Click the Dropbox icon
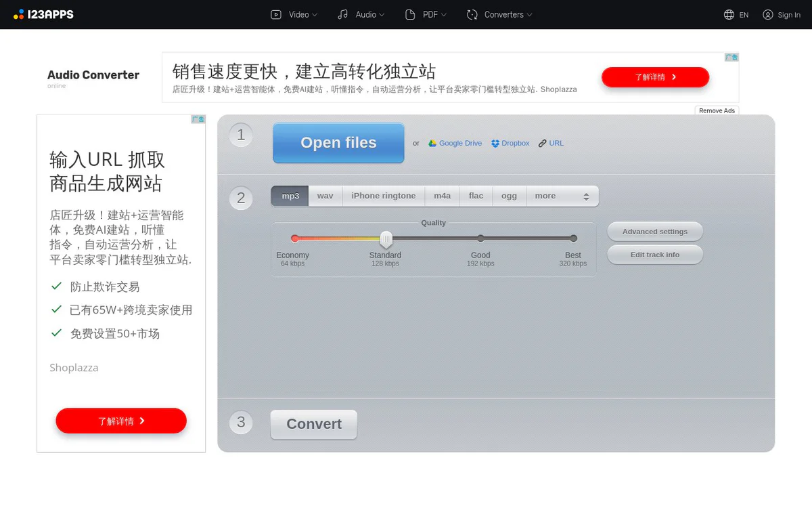The height and width of the screenshot is (508, 812). tap(495, 143)
